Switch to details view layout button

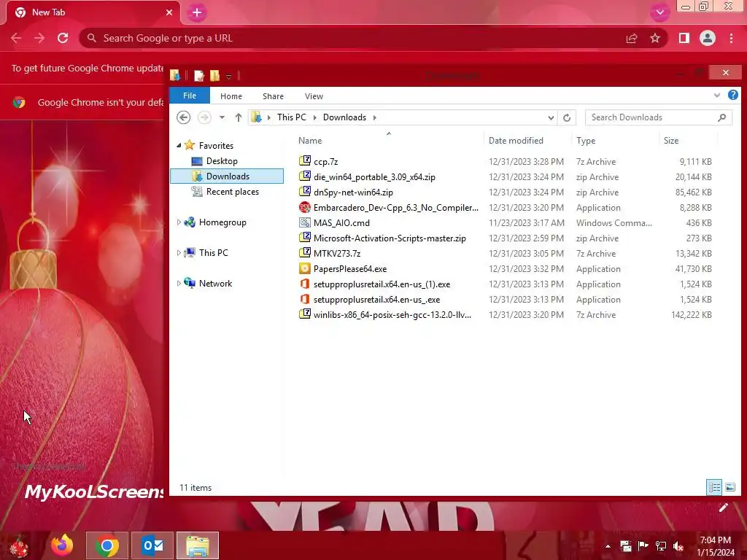(714, 487)
